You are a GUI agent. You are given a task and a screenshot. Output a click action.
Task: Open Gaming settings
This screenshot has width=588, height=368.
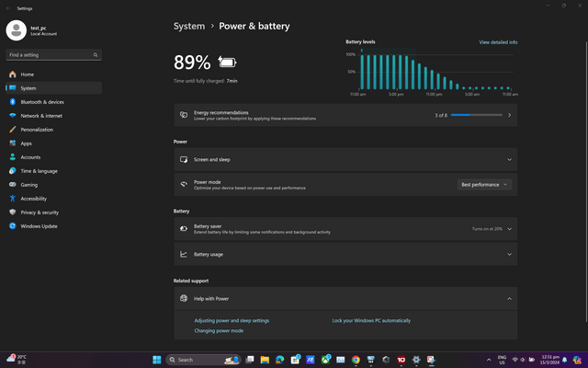(53, 185)
